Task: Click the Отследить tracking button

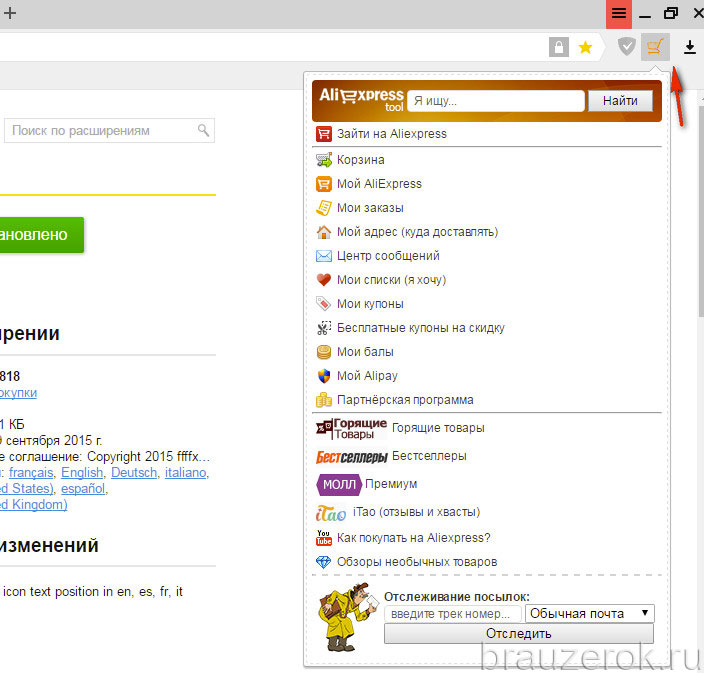Action: click(x=519, y=634)
